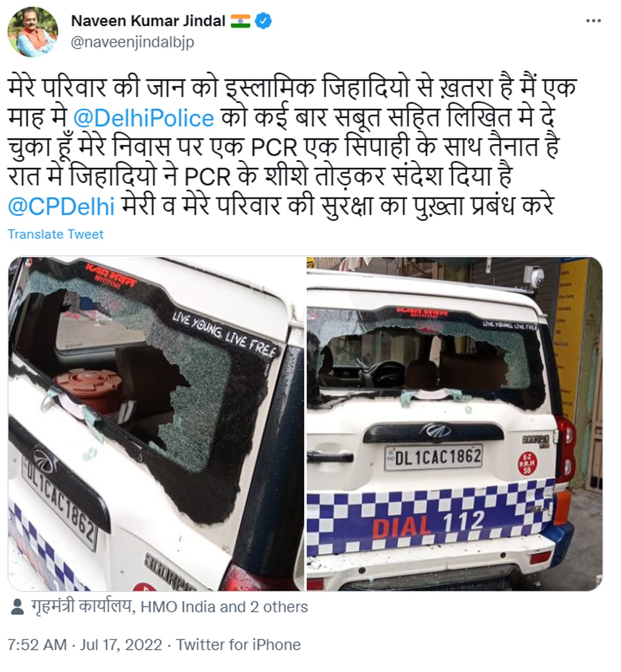Click Translate Tweet

pyautogui.click(x=56, y=234)
